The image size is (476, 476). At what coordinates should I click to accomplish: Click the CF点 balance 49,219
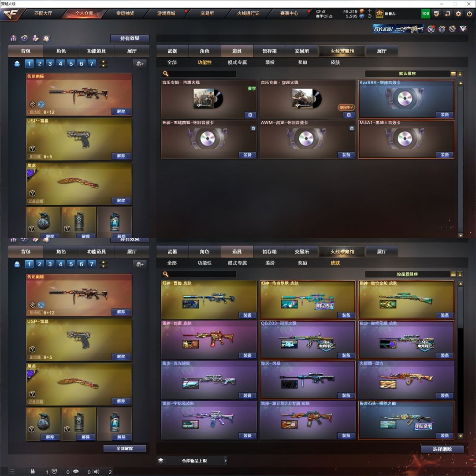point(350,11)
